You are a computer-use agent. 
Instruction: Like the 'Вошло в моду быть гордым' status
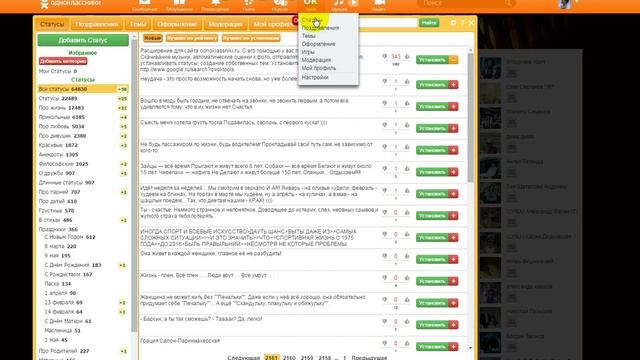pos(407,103)
